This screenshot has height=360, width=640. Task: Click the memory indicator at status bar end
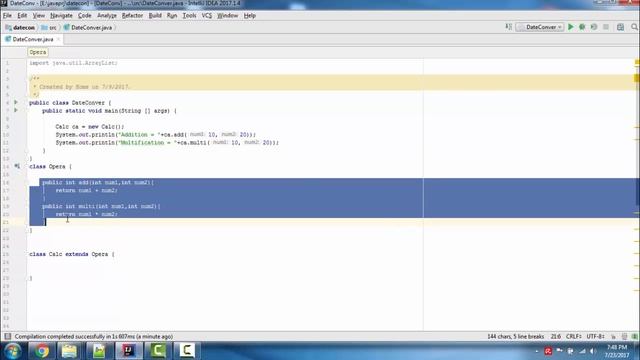pyautogui.click(x=635, y=336)
